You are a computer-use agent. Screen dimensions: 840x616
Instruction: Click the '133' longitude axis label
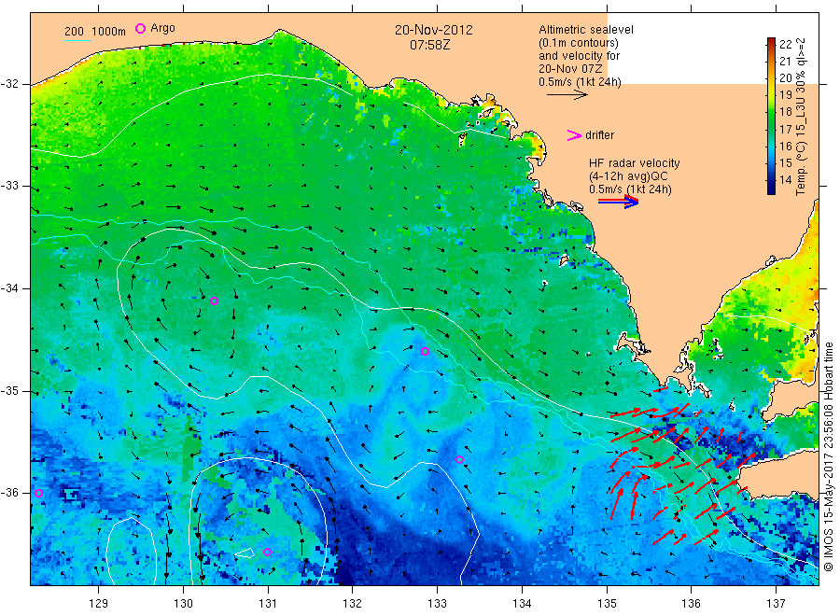437,604
